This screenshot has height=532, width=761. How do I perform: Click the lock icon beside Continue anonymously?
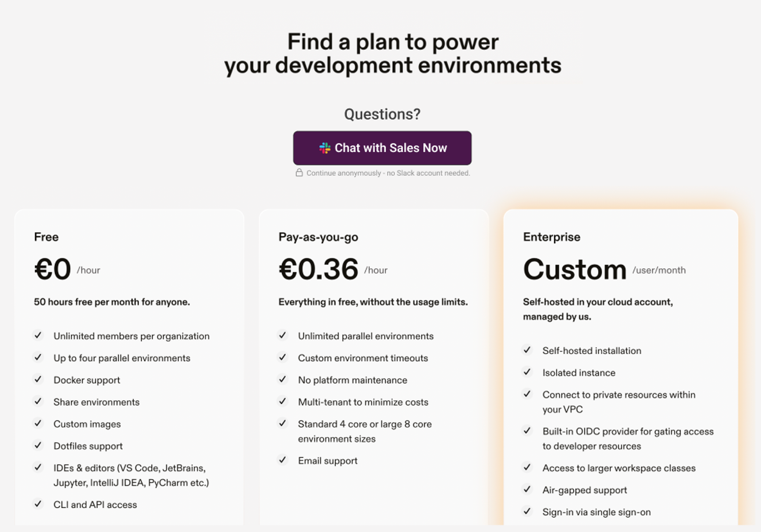pos(299,173)
